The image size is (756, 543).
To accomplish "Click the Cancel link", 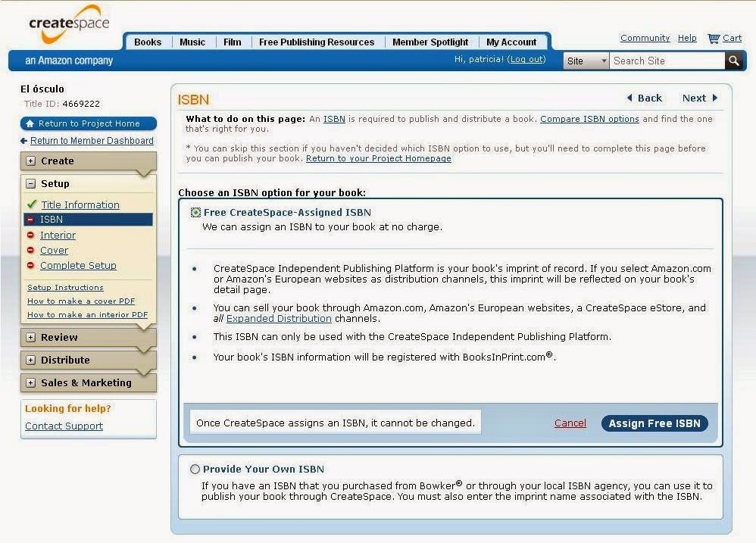I will click(570, 423).
